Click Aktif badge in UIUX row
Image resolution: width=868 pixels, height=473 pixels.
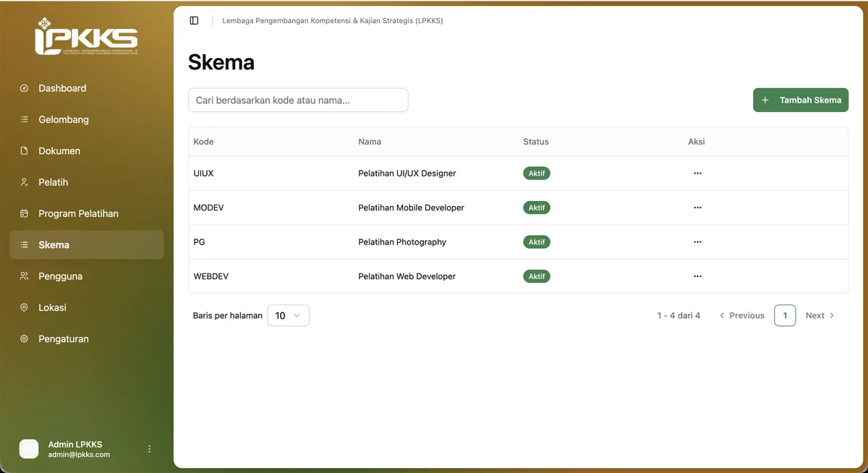(537, 174)
